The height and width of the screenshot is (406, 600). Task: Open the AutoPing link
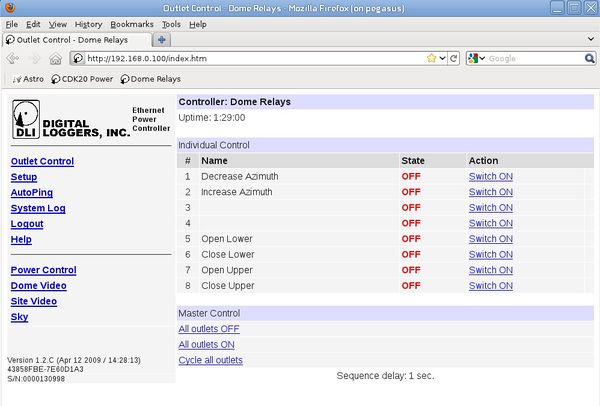click(32, 192)
